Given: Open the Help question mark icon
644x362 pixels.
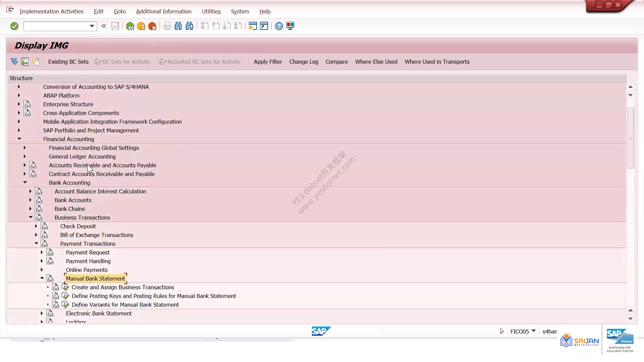Looking at the screenshot, I should tap(279, 26).
